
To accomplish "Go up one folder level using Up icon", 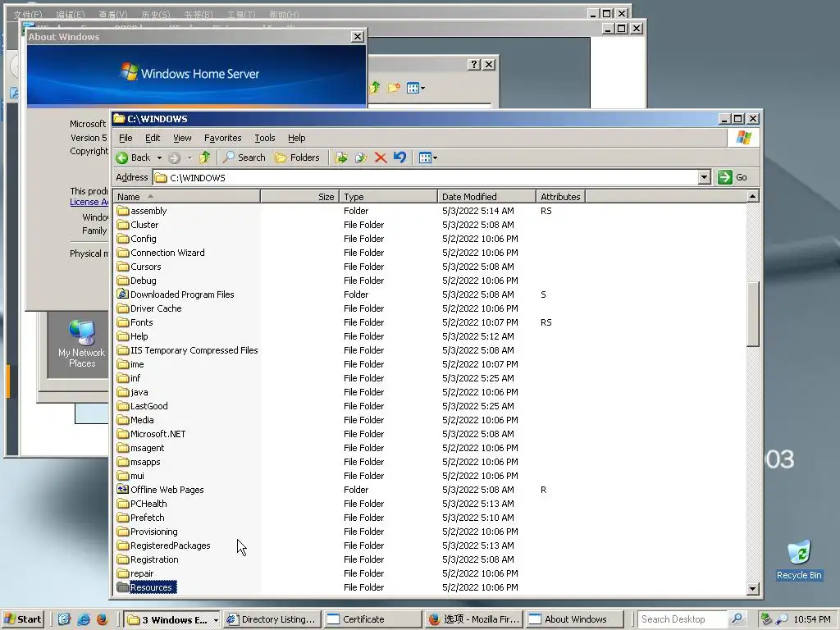I will [204, 157].
